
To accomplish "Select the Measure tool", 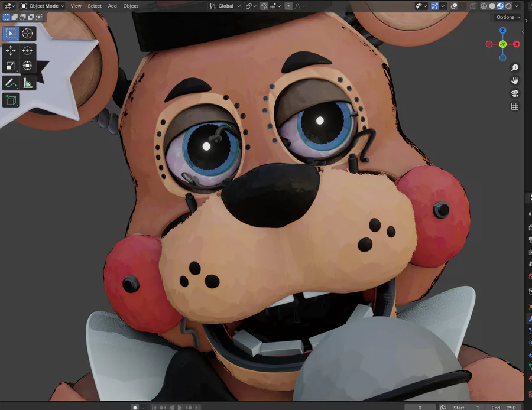I will (x=27, y=83).
